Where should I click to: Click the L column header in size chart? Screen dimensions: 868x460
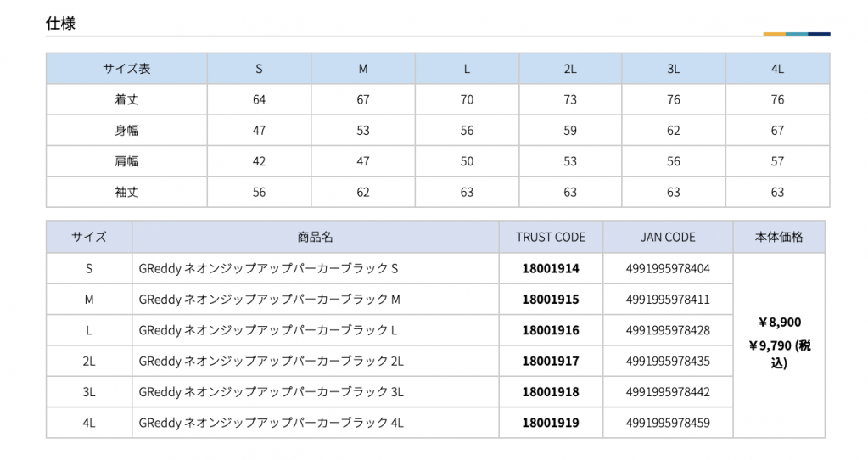[468, 69]
